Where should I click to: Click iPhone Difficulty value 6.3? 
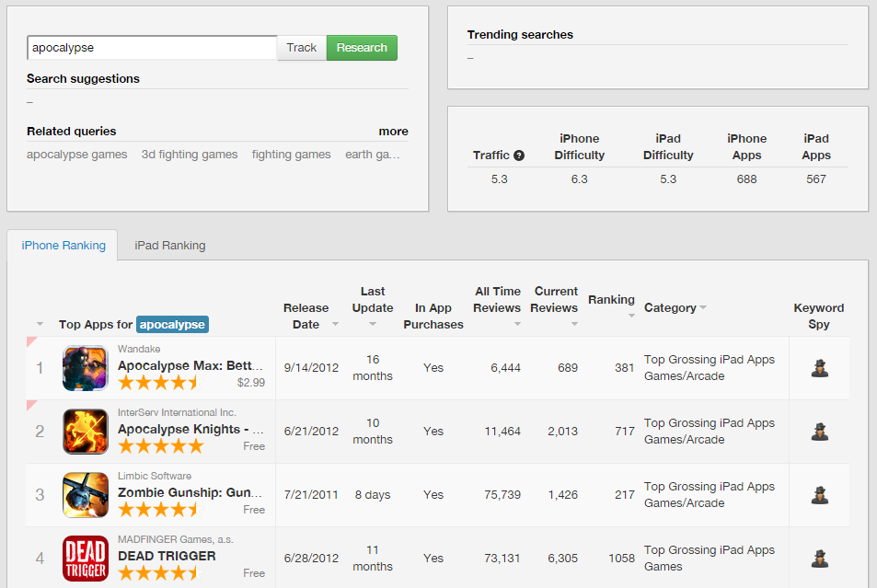coord(580,179)
